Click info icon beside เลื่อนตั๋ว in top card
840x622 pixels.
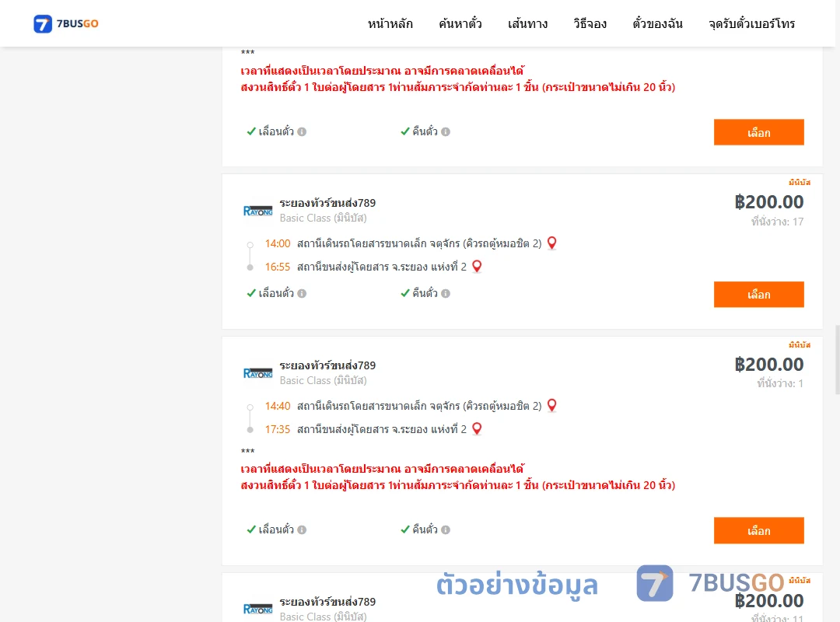302,132
